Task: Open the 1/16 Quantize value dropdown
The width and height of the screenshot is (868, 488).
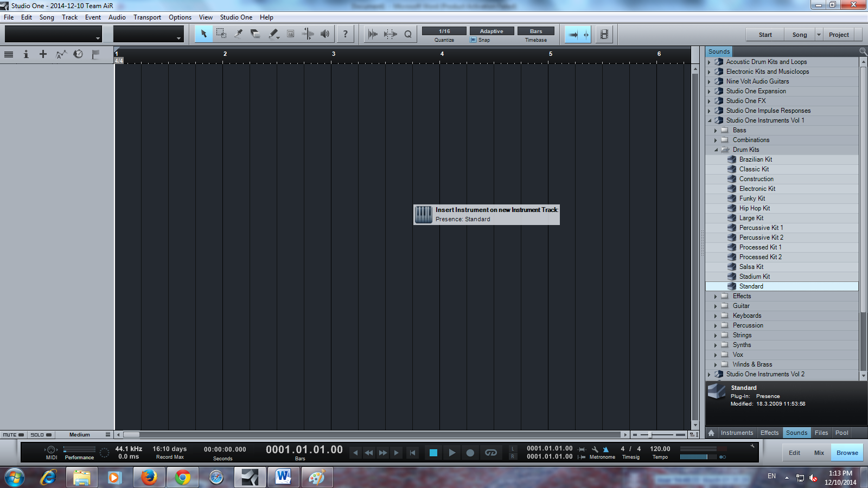Action: tap(444, 31)
